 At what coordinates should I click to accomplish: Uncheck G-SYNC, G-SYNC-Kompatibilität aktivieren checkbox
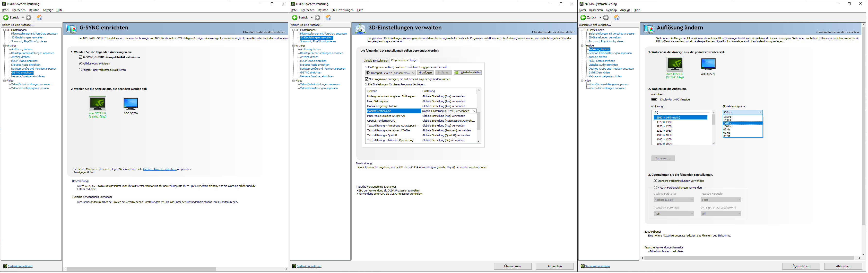tap(80, 57)
